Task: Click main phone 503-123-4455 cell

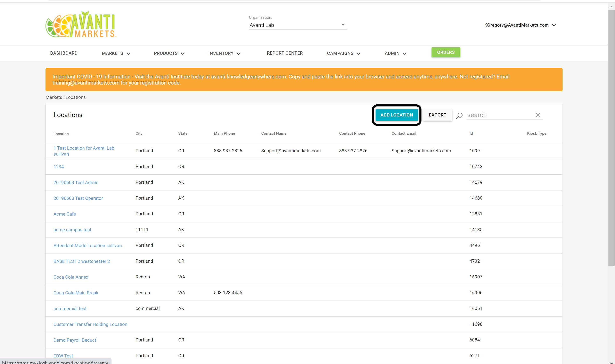Action: coord(228,293)
